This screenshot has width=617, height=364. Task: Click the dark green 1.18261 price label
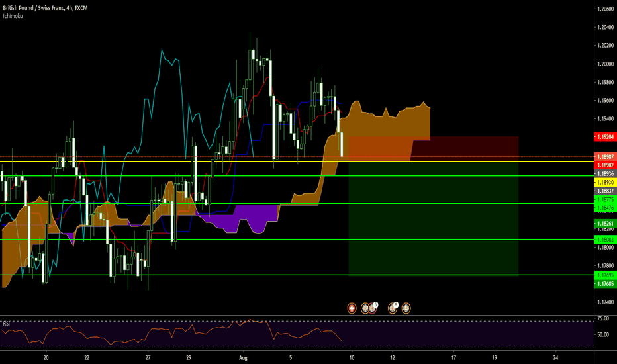605,224
